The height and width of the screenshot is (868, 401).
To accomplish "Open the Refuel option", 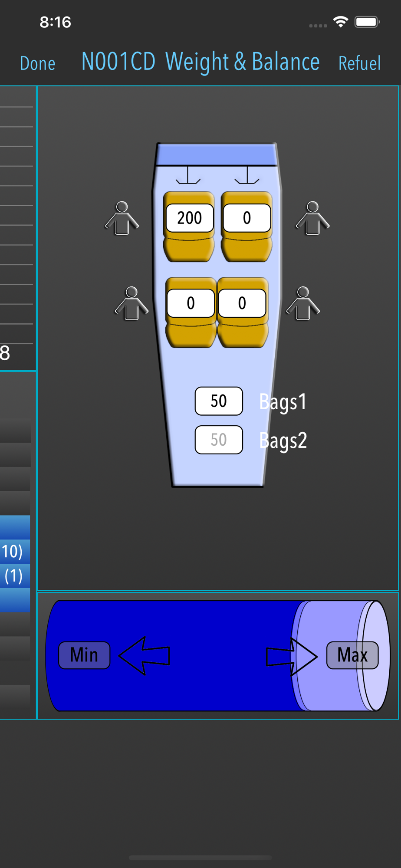I will coord(360,63).
